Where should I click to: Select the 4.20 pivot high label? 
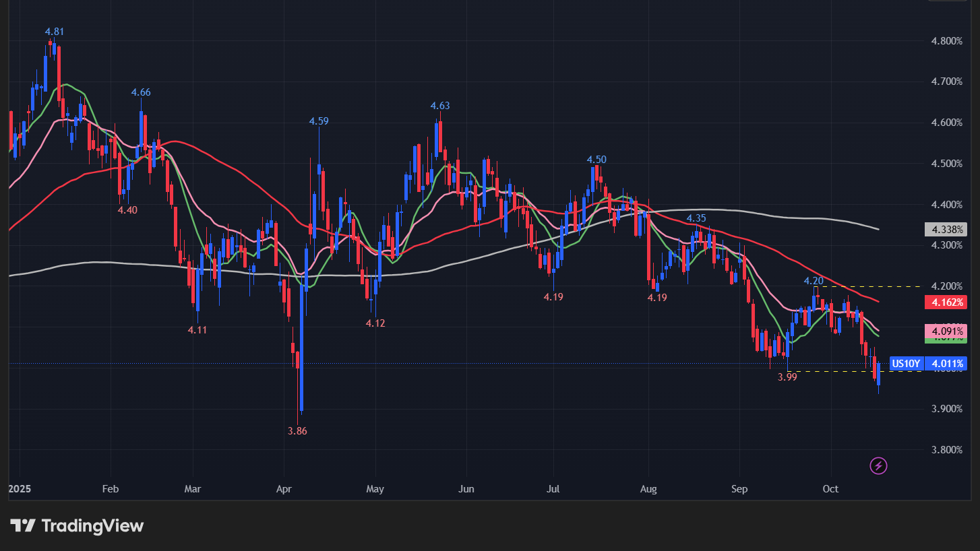coord(814,281)
